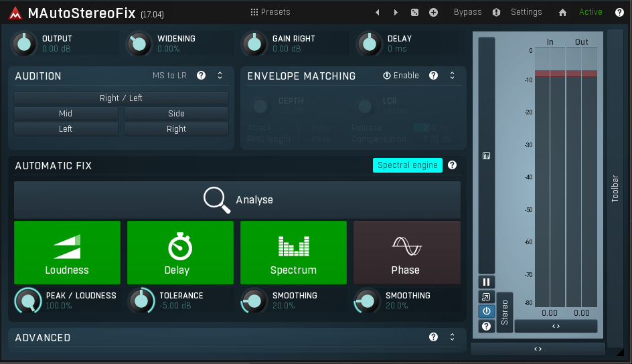
Task: Load the next preset with right arrow
Action: click(396, 12)
